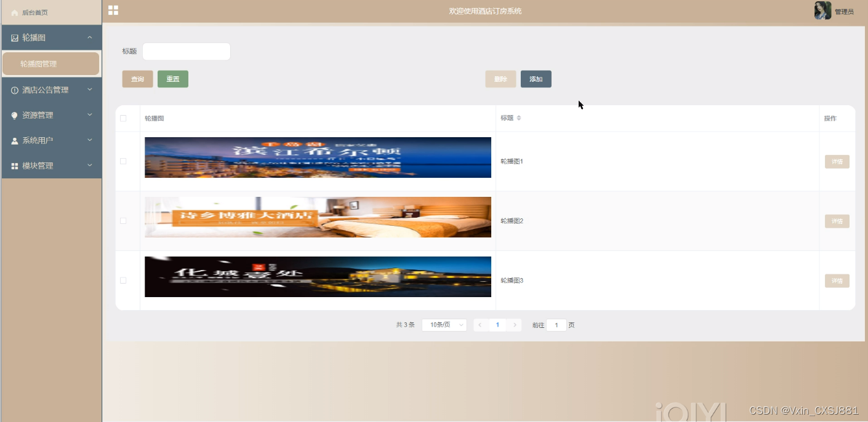This screenshot has height=422, width=868.
Task: Select 轮播图管理 submenu item
Action: point(51,64)
